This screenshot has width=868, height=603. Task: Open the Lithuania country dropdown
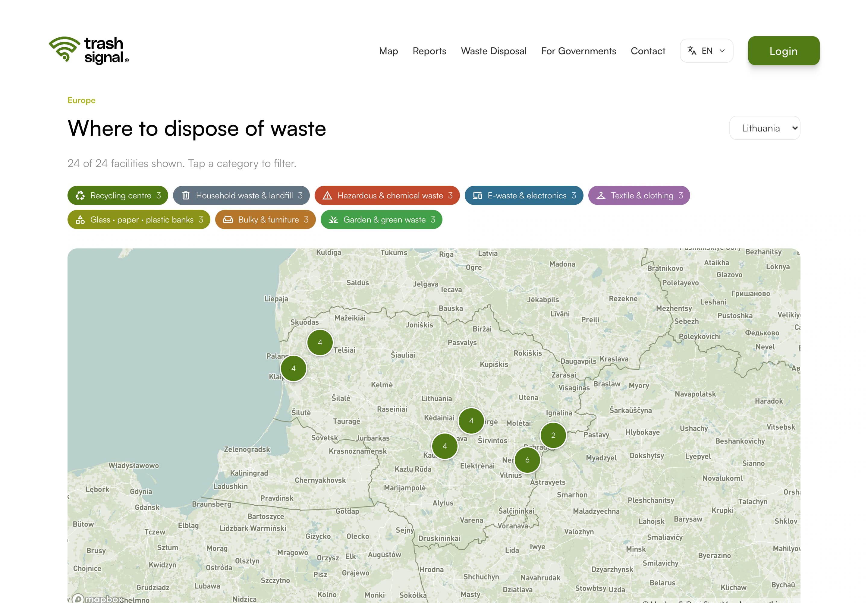[765, 128]
